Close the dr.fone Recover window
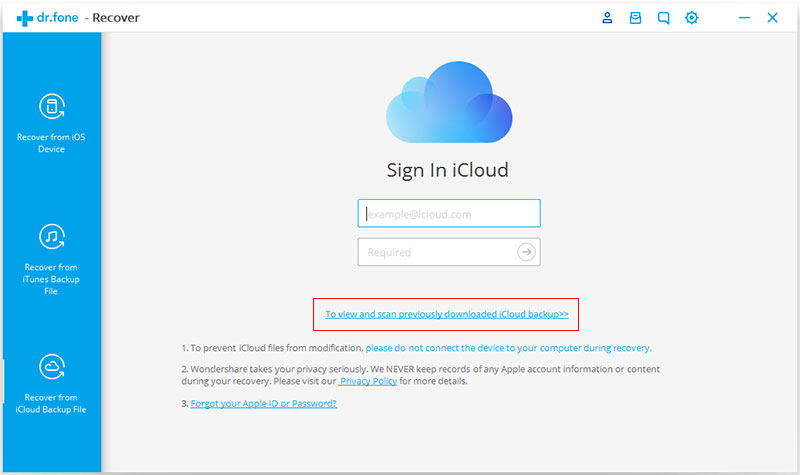Image resolution: width=800 pixels, height=475 pixels. [x=772, y=18]
